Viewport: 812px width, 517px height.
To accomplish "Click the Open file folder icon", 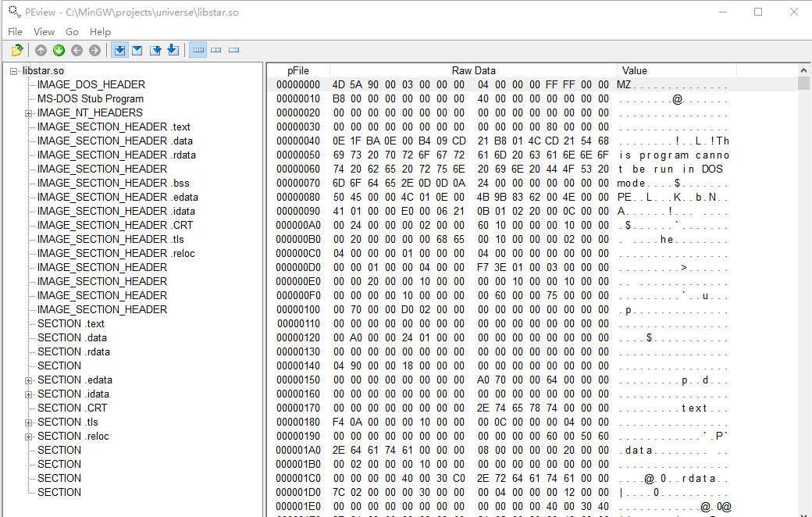I will 17,50.
